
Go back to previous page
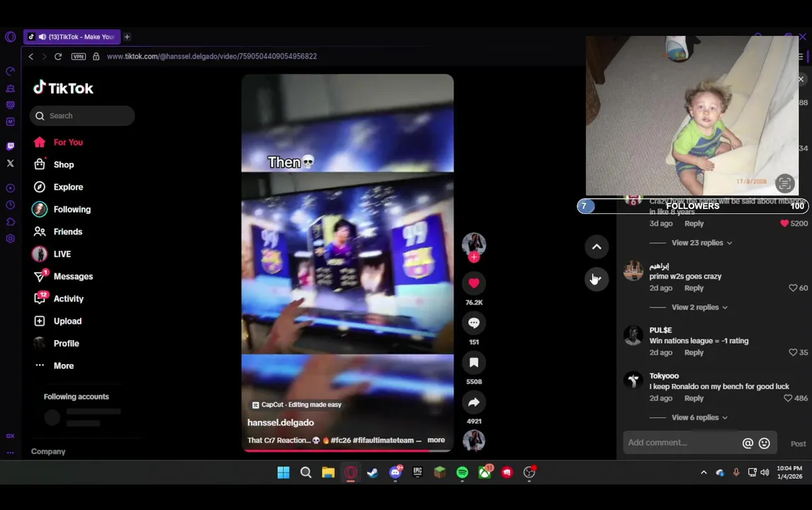31,57
